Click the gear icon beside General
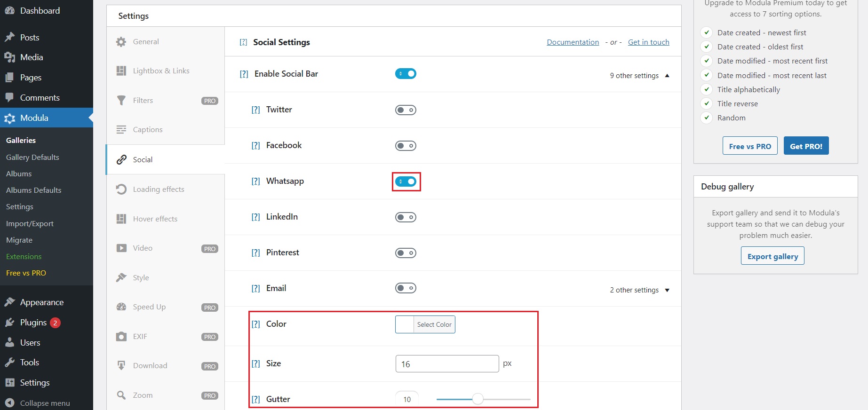Screen dimensions: 868x410 (121, 42)
